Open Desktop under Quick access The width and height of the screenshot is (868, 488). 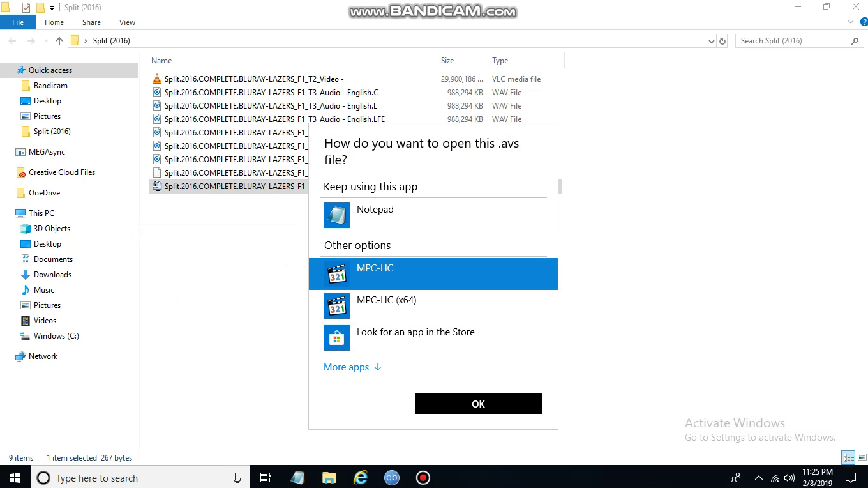(x=47, y=101)
